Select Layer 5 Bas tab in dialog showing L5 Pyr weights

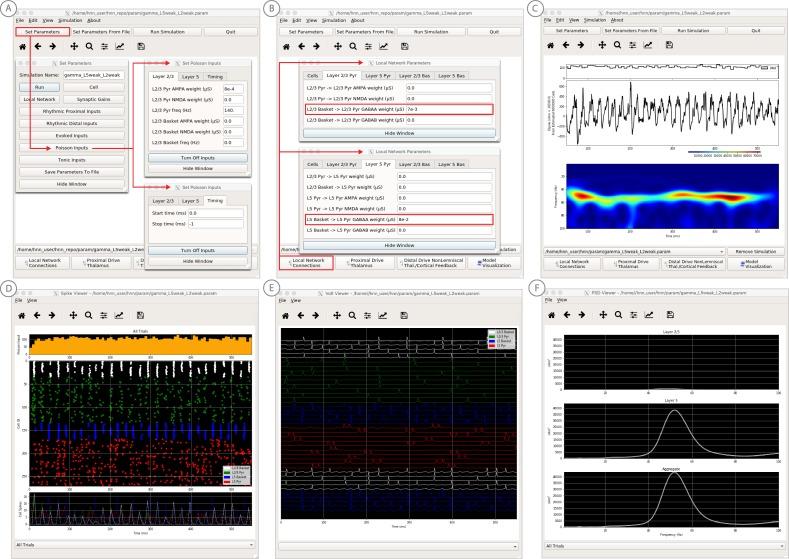click(x=451, y=164)
